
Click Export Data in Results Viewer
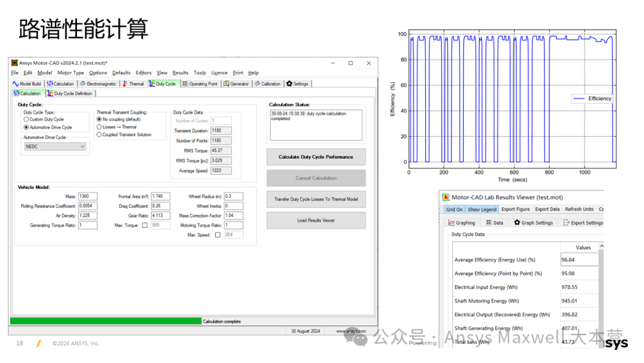[x=547, y=209]
